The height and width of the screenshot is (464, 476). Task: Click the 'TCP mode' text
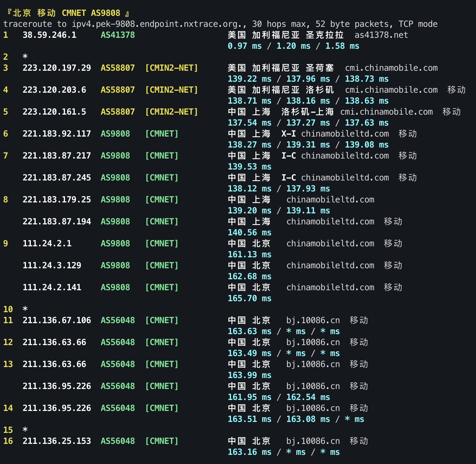(418, 24)
